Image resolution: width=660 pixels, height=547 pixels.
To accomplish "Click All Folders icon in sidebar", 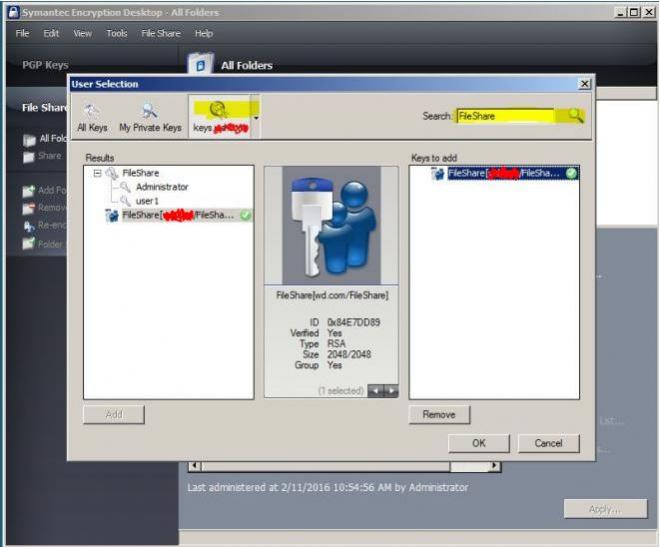I will pyautogui.click(x=29, y=140).
